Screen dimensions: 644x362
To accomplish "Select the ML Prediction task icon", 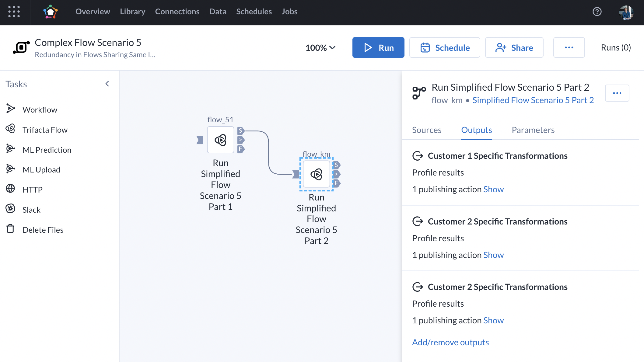I will [x=11, y=149].
